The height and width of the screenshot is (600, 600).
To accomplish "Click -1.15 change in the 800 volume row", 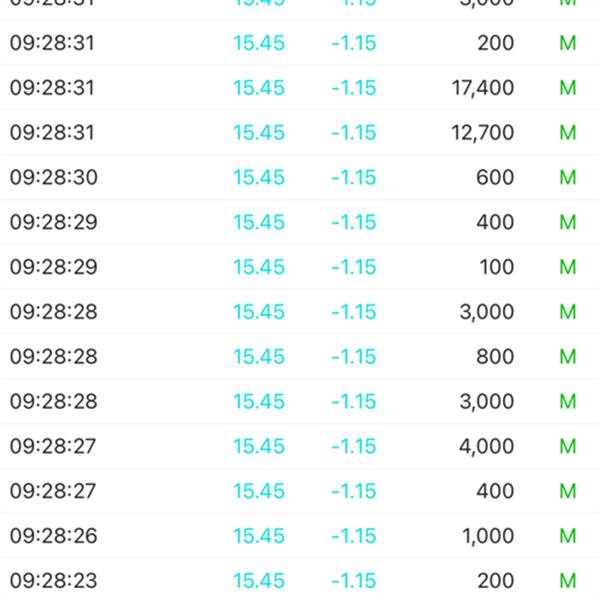I will click(353, 357).
